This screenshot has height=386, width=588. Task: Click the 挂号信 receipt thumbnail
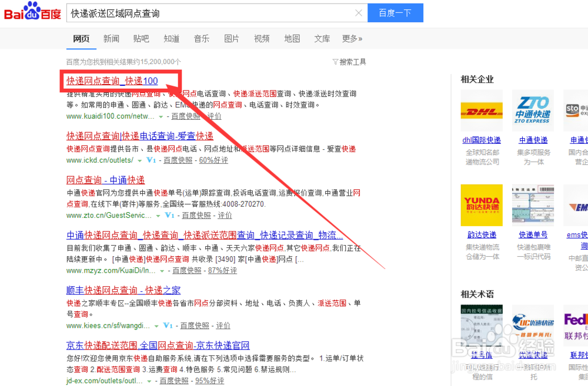pyautogui.click(x=482, y=325)
